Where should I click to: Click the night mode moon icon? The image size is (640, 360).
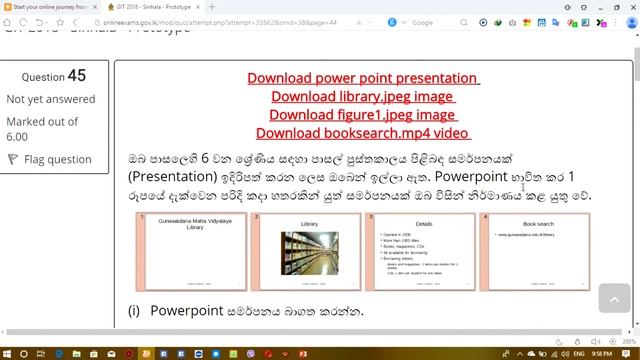pyautogui.click(x=560, y=342)
